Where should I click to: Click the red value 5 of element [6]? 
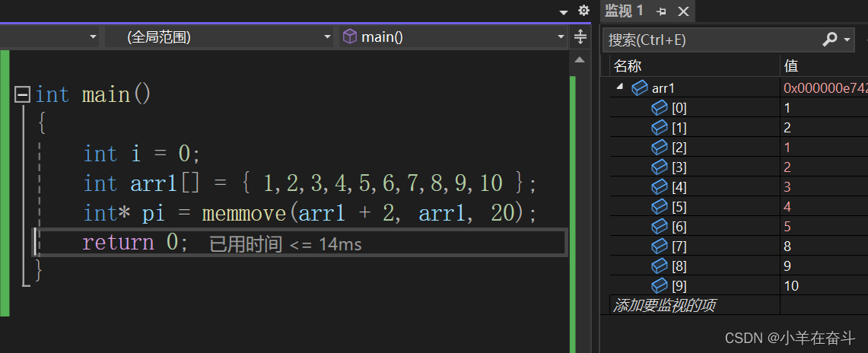click(x=787, y=227)
